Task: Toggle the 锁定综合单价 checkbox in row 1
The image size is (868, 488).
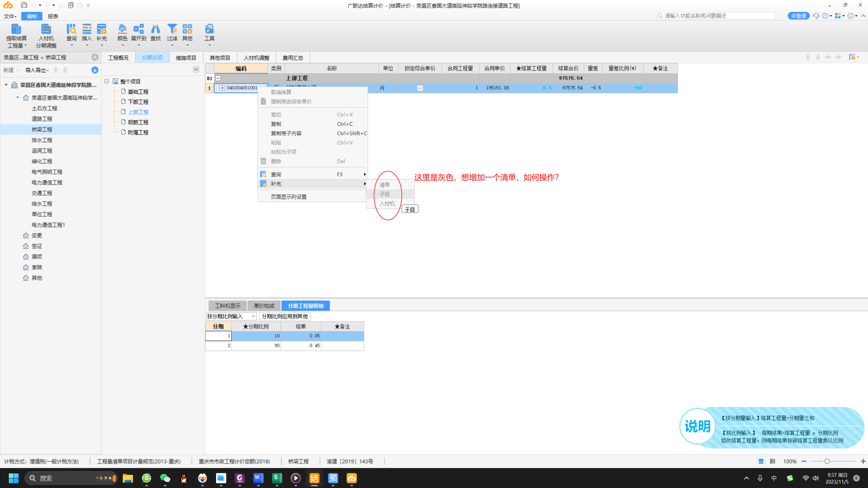Action: click(420, 88)
